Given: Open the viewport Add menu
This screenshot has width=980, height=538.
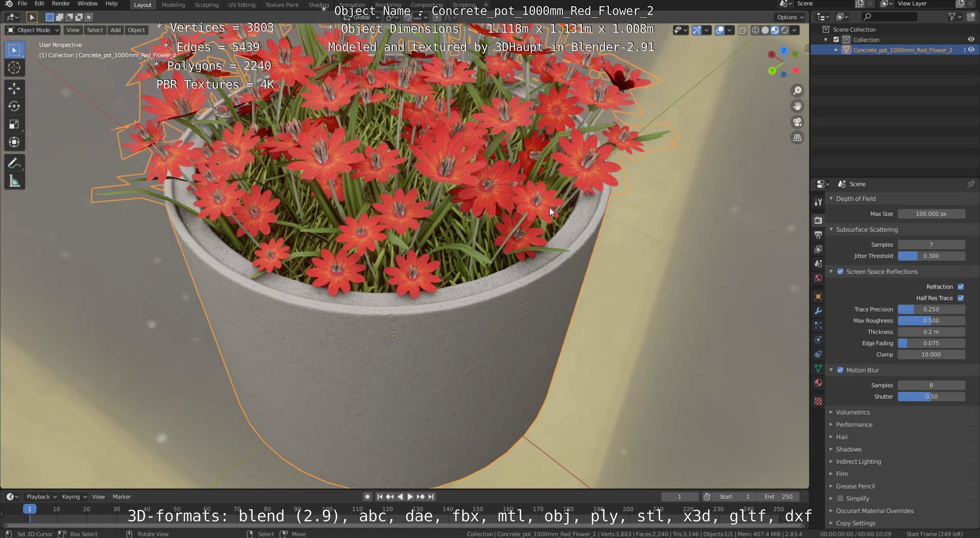Looking at the screenshot, I should (x=115, y=30).
